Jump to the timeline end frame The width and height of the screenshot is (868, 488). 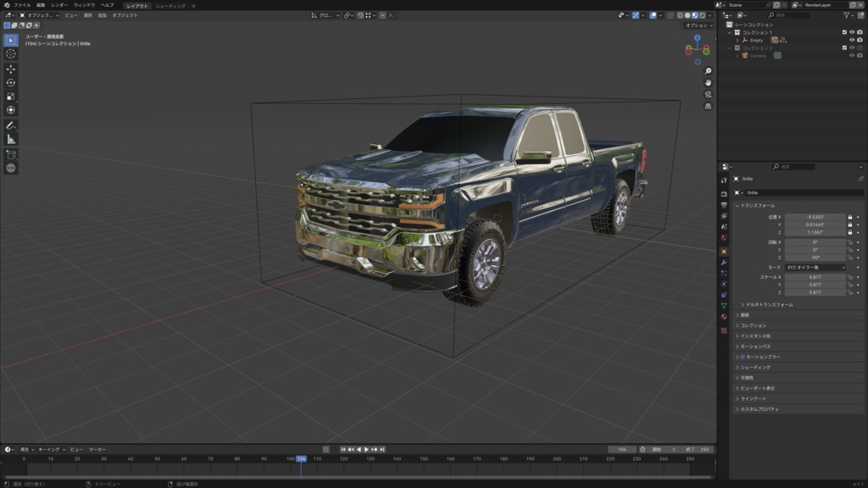click(382, 449)
